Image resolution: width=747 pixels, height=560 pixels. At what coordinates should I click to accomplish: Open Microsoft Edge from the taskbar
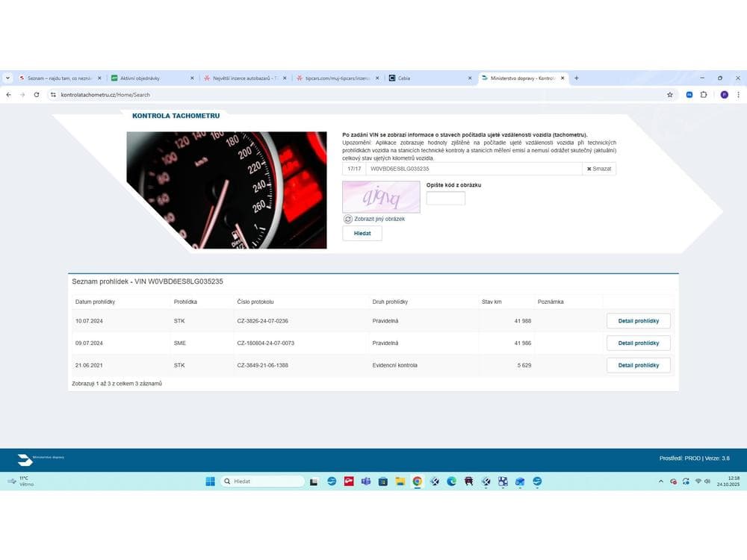451,482
